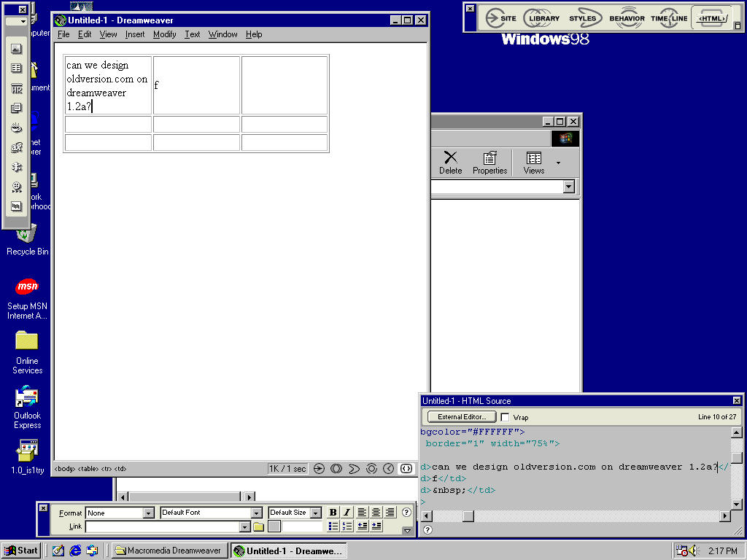The image size is (747, 560).
Task: Click the Site mini-launcher arrow icon in status bar
Action: pos(320,469)
